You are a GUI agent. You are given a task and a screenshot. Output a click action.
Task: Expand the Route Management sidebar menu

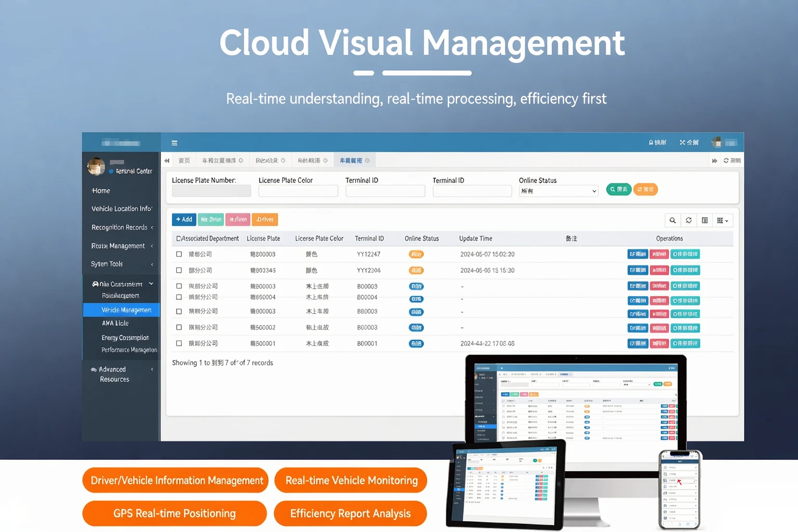(x=121, y=246)
